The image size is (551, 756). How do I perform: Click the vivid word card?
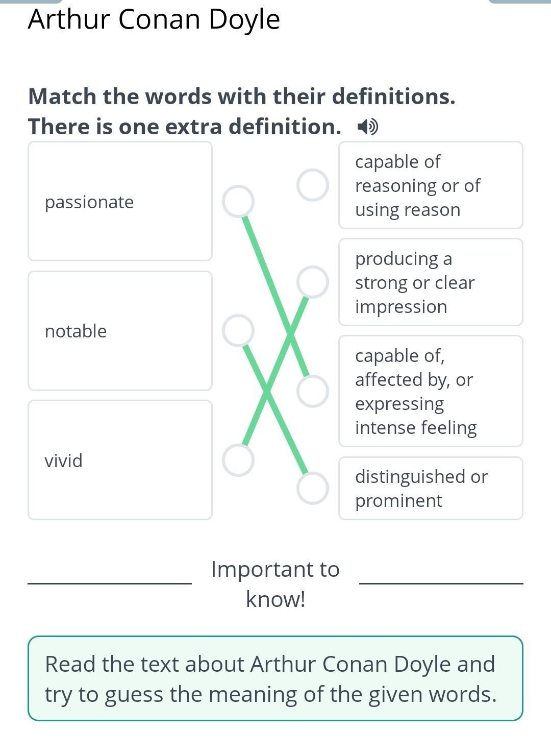[120, 460]
